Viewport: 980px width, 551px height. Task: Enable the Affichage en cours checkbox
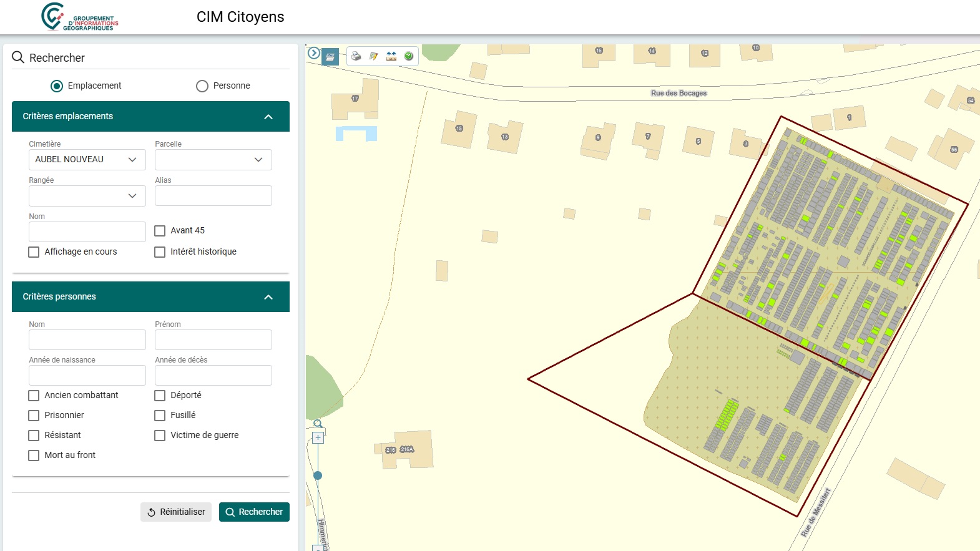pos(34,252)
